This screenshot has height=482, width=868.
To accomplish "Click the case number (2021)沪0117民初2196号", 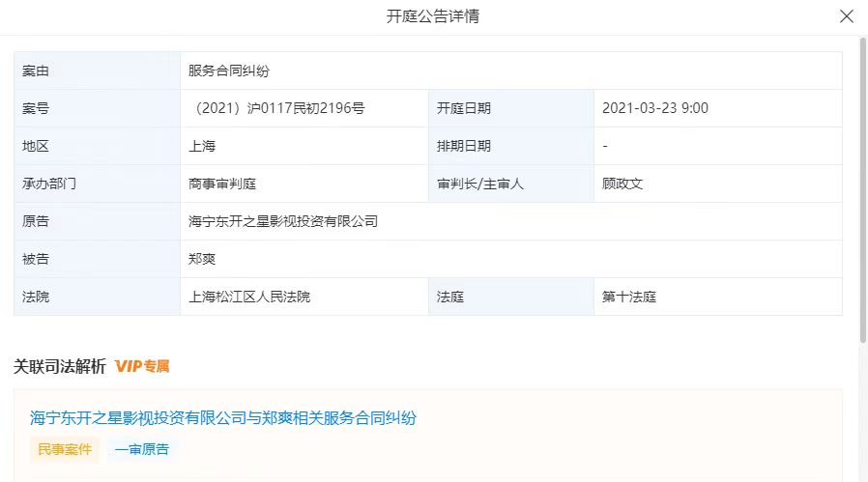I will point(278,108).
